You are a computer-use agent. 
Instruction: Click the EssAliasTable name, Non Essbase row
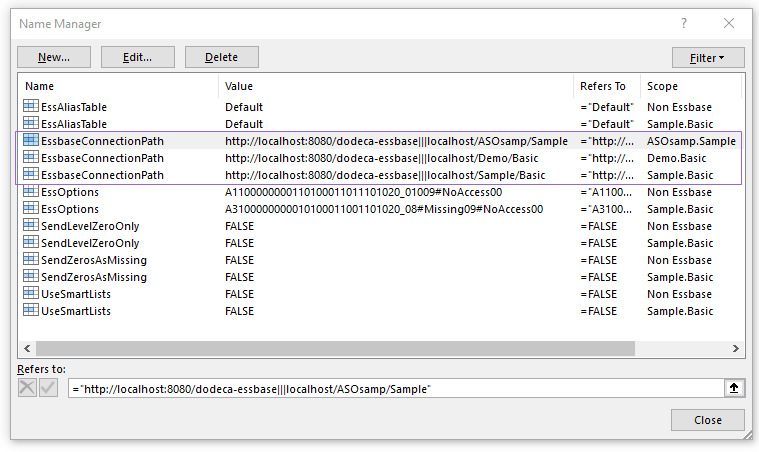point(74,107)
